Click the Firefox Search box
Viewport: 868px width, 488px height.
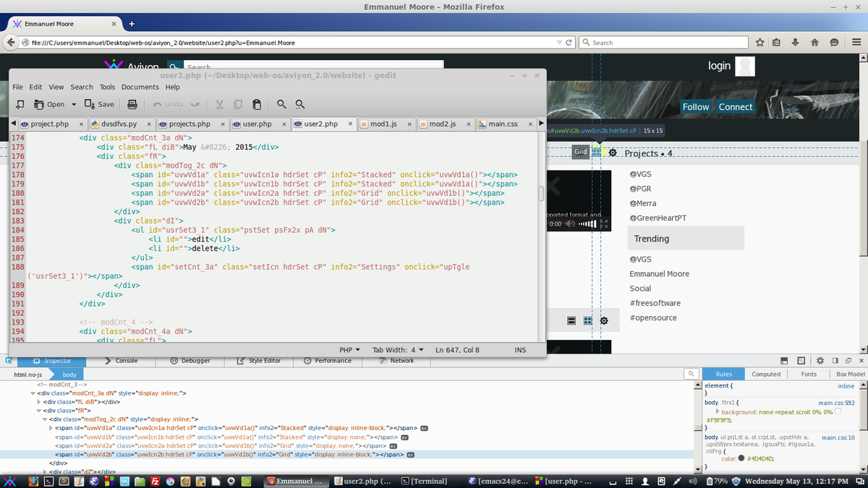pos(665,43)
